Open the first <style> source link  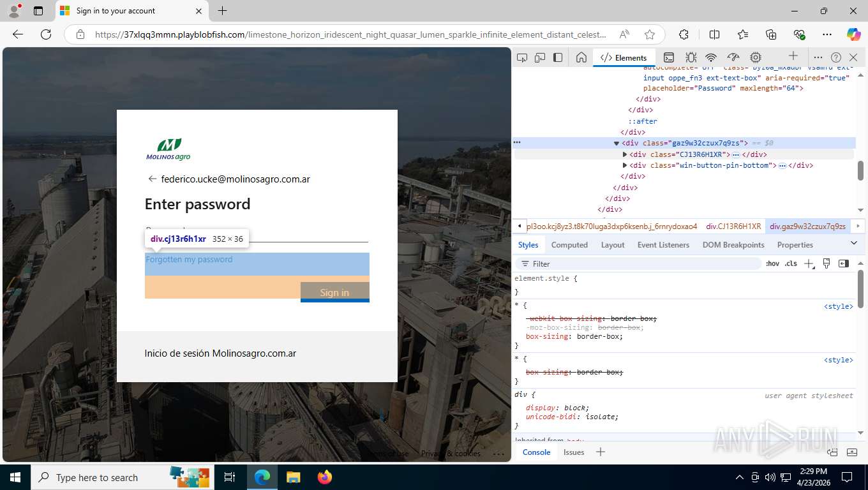pyautogui.click(x=838, y=306)
